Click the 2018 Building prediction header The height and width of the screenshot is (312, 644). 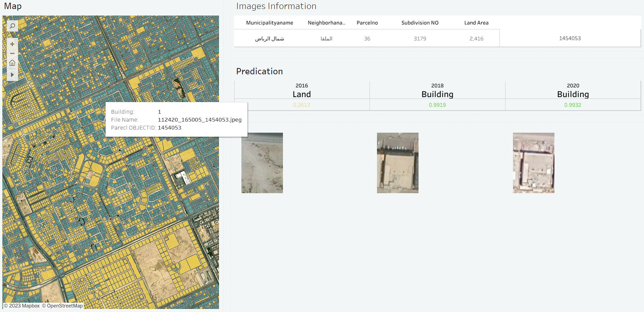tap(437, 91)
